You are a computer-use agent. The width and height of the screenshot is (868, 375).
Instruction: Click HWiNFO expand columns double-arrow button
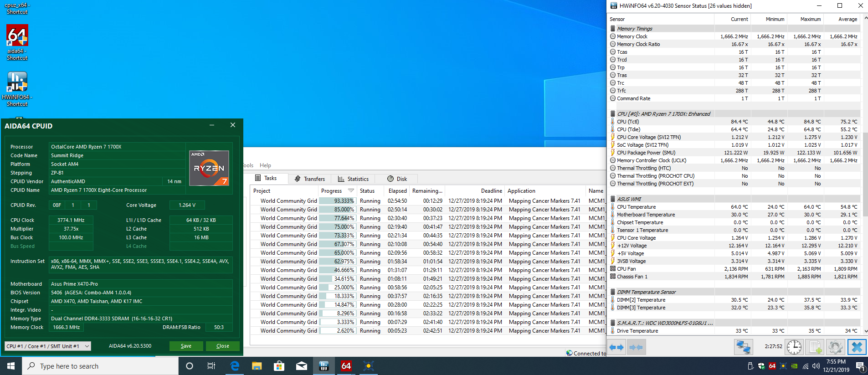tap(616, 347)
